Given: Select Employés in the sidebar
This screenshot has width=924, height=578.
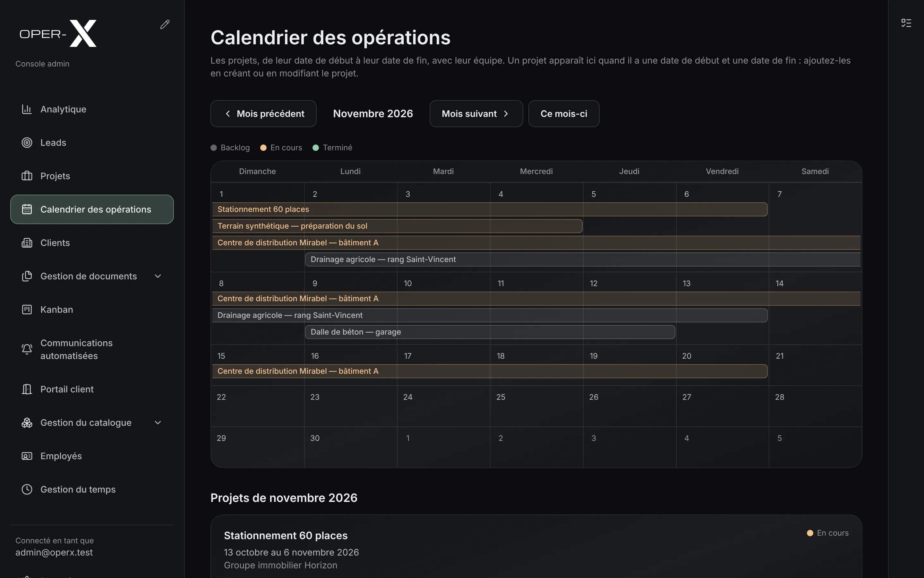Looking at the screenshot, I should [x=92, y=456].
